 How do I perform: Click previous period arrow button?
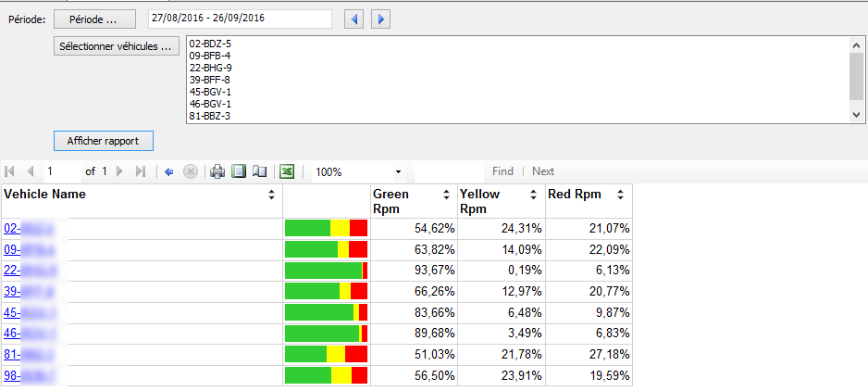(353, 19)
